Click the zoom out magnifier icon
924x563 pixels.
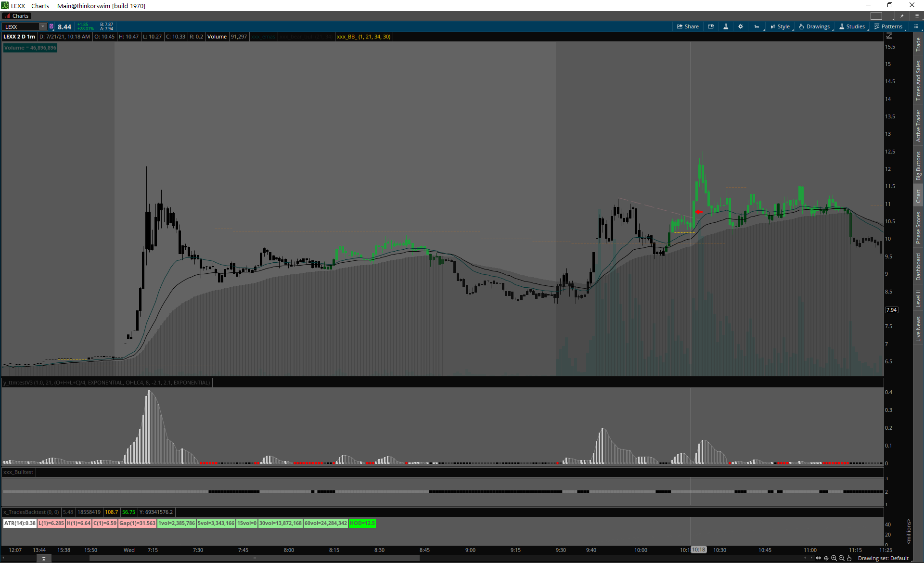[x=841, y=558]
